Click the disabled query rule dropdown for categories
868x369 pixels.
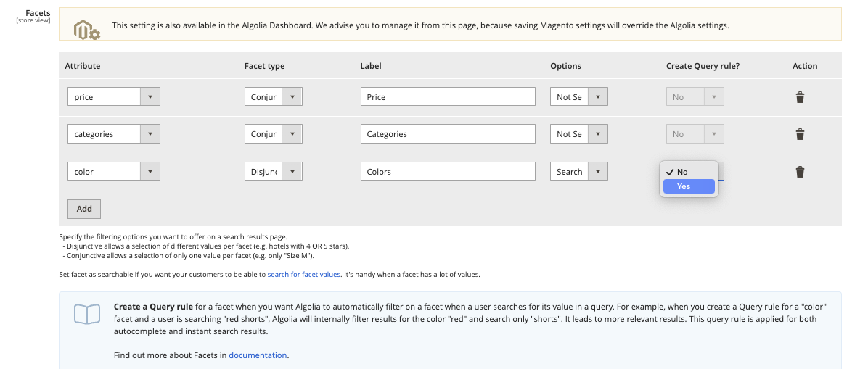click(x=695, y=134)
